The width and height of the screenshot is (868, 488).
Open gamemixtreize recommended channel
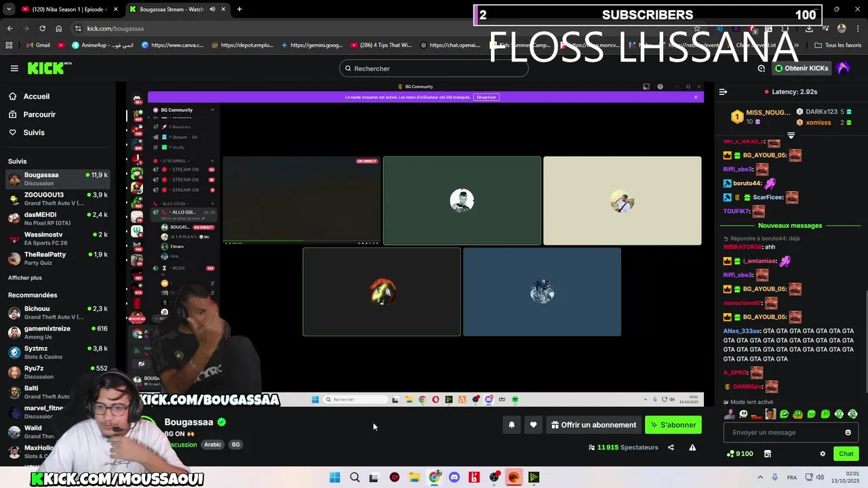58,332
